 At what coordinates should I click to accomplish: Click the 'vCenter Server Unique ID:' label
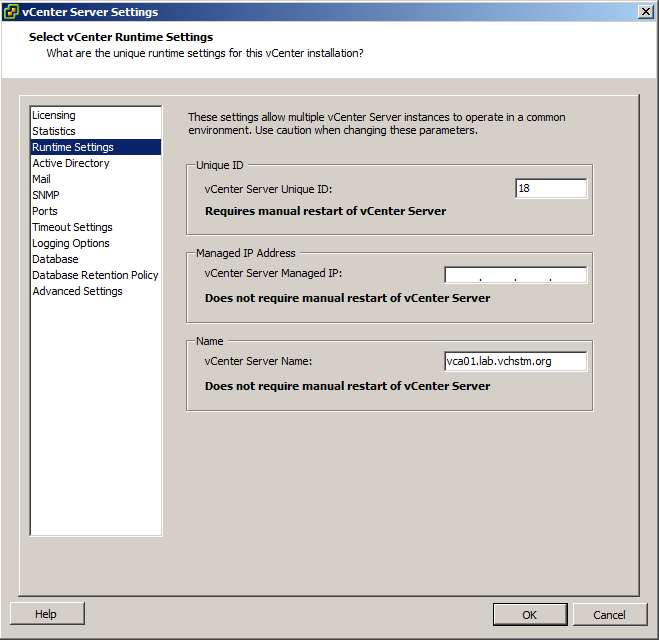[268, 189]
